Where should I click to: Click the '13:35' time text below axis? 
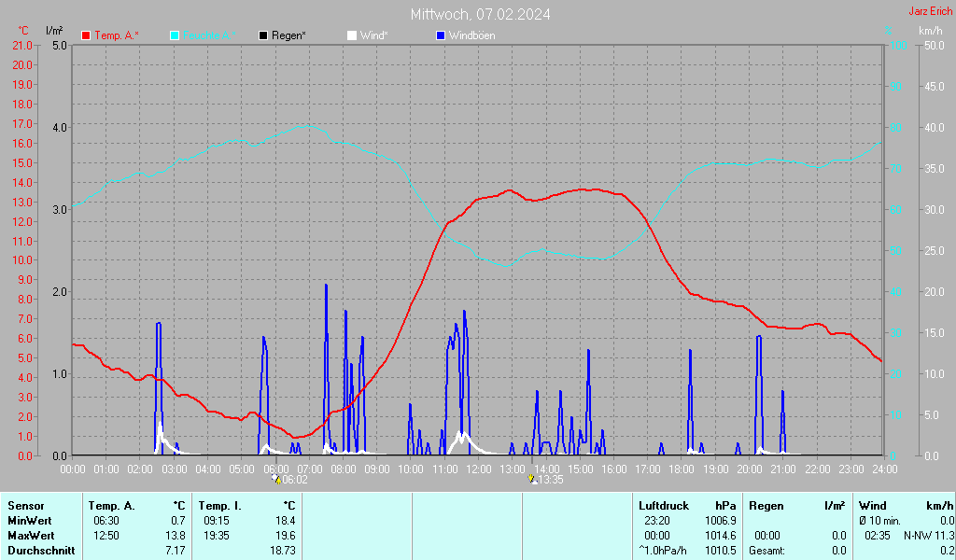pos(551,480)
